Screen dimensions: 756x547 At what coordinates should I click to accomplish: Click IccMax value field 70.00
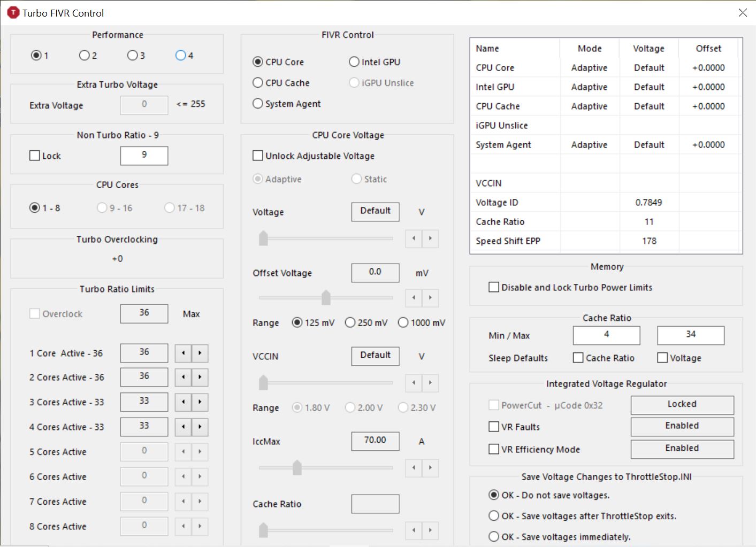[x=375, y=441]
